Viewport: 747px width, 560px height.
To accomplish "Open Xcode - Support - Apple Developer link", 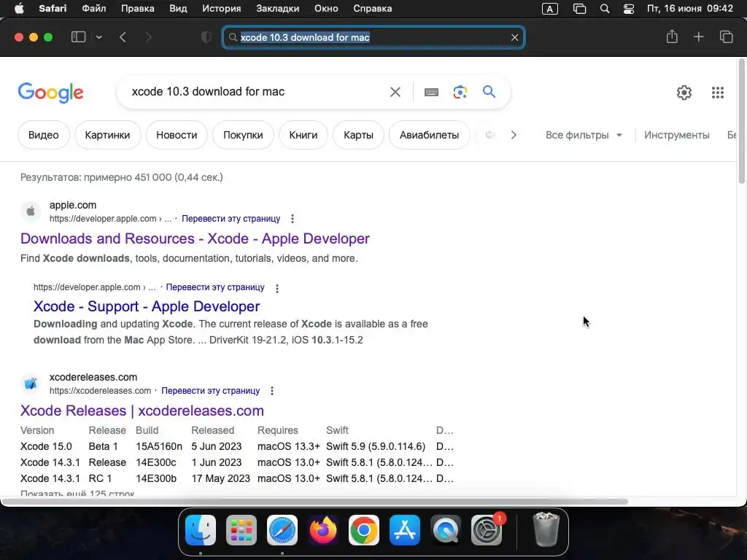I will (147, 306).
